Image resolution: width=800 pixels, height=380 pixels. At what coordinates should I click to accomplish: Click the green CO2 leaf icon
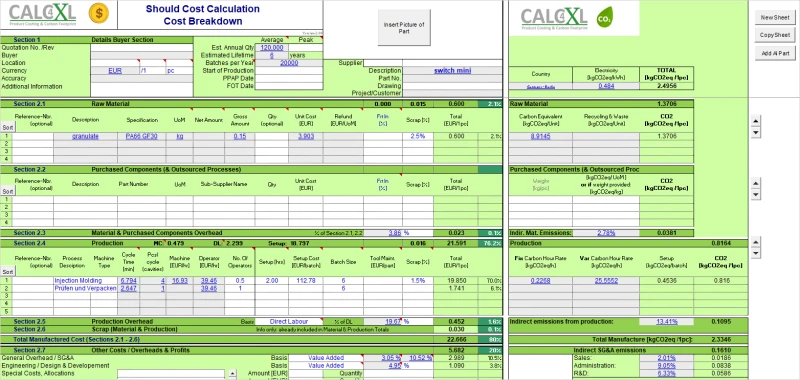[605, 17]
